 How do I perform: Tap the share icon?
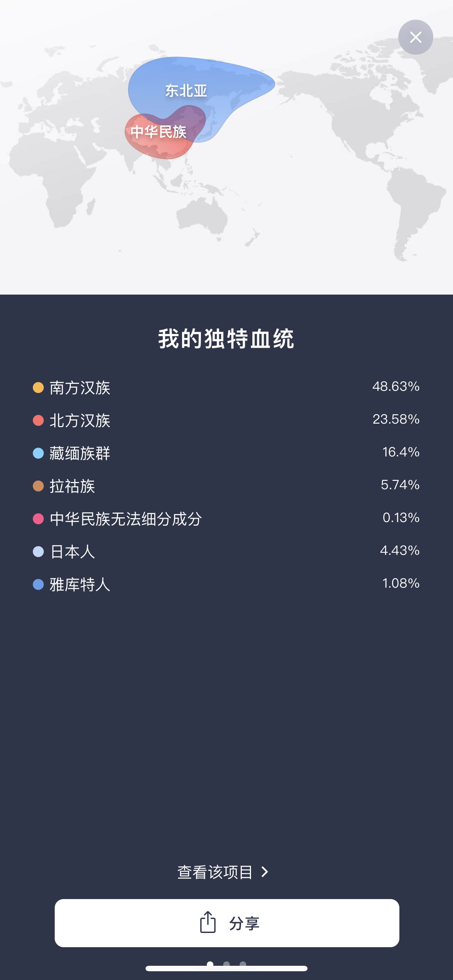(x=208, y=922)
